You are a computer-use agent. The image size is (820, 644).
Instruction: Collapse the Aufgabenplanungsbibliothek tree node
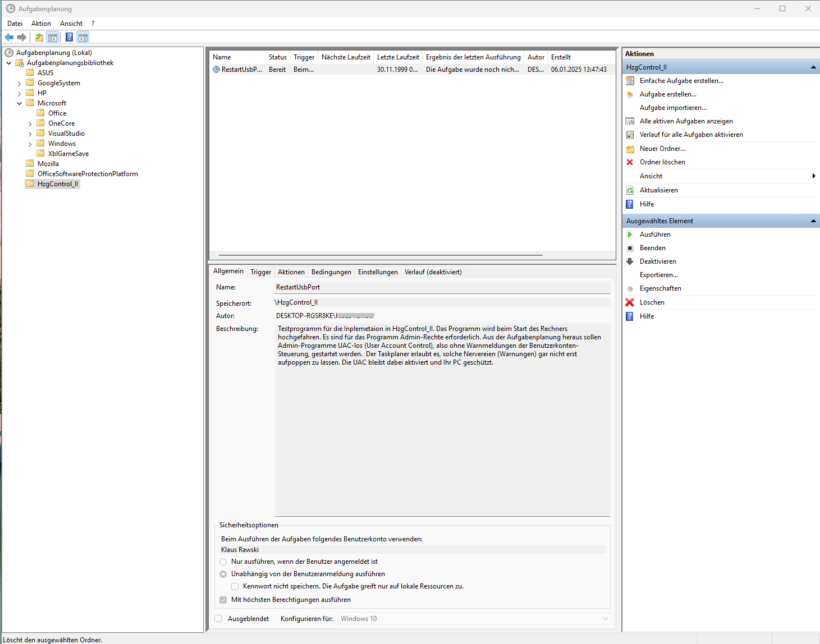pos(9,63)
